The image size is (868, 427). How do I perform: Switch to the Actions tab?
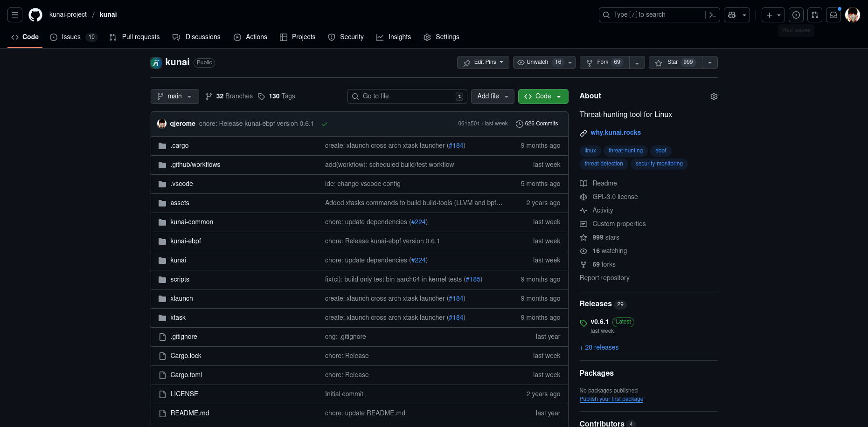click(250, 37)
